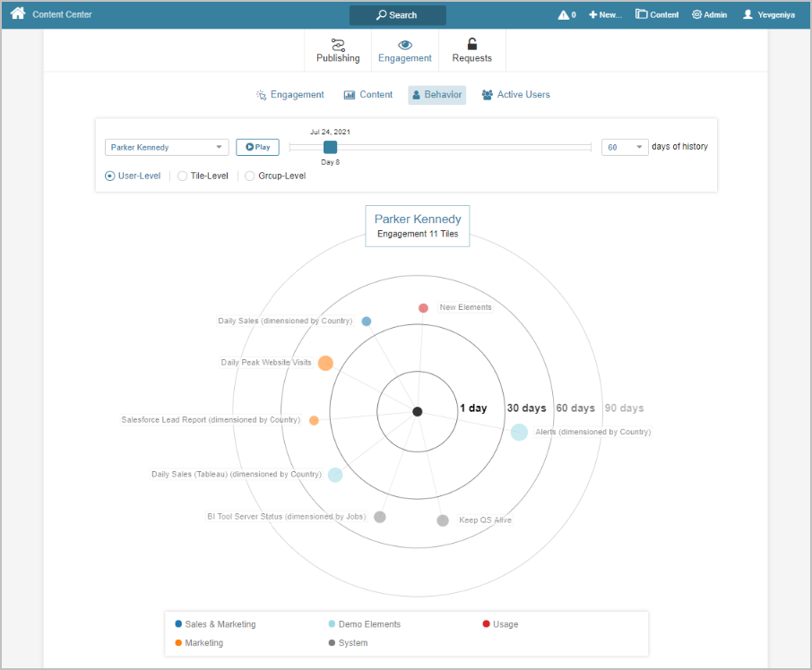Click the Engagement eye icon
Image resolution: width=812 pixels, height=670 pixels.
click(x=405, y=44)
